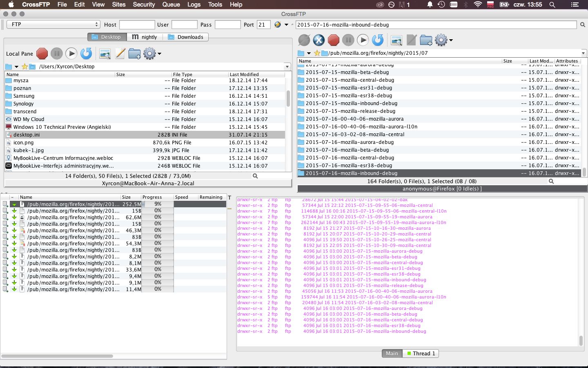Image resolution: width=588 pixels, height=368 pixels.
Task: Switch to the nightly tab
Action: click(x=145, y=37)
